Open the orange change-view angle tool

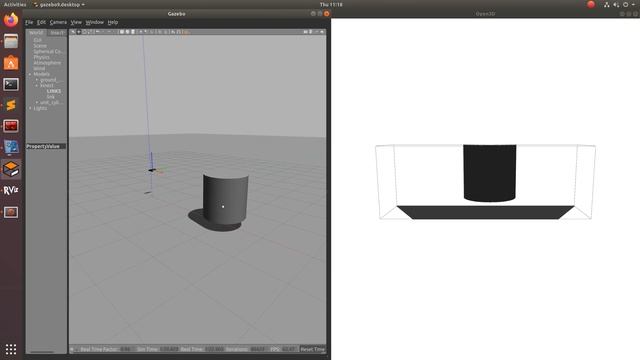(185, 32)
